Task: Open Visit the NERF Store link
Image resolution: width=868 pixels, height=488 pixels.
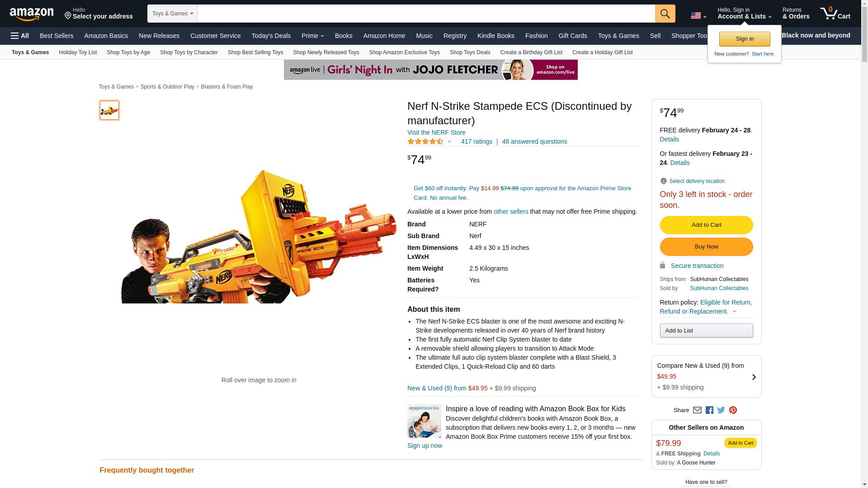Action: pyautogui.click(x=436, y=132)
